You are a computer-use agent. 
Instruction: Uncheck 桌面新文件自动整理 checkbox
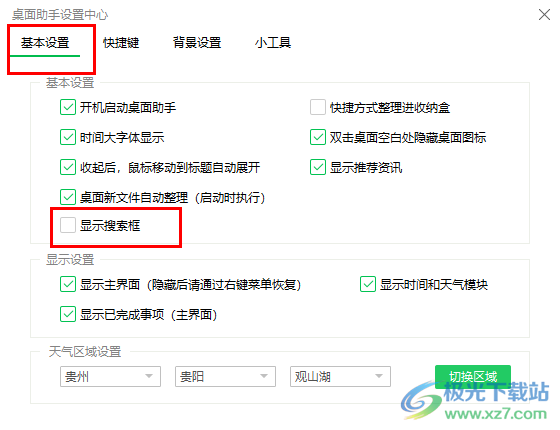click(x=68, y=197)
